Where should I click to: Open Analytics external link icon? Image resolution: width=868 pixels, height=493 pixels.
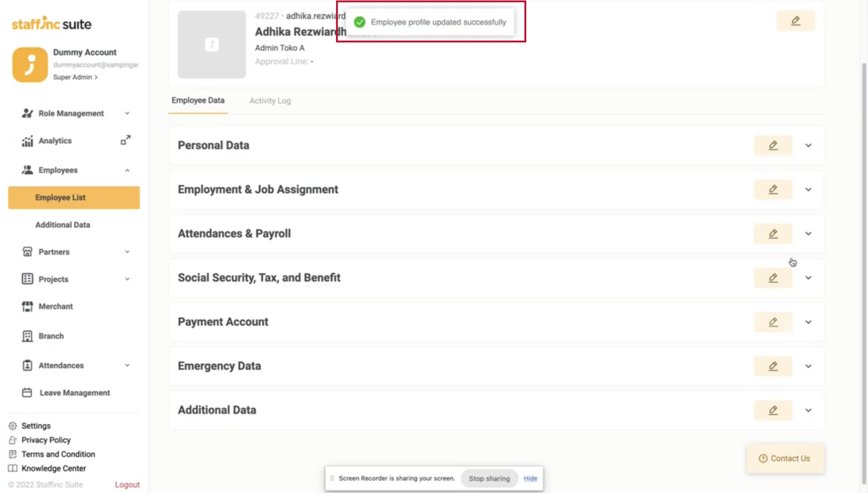125,140
